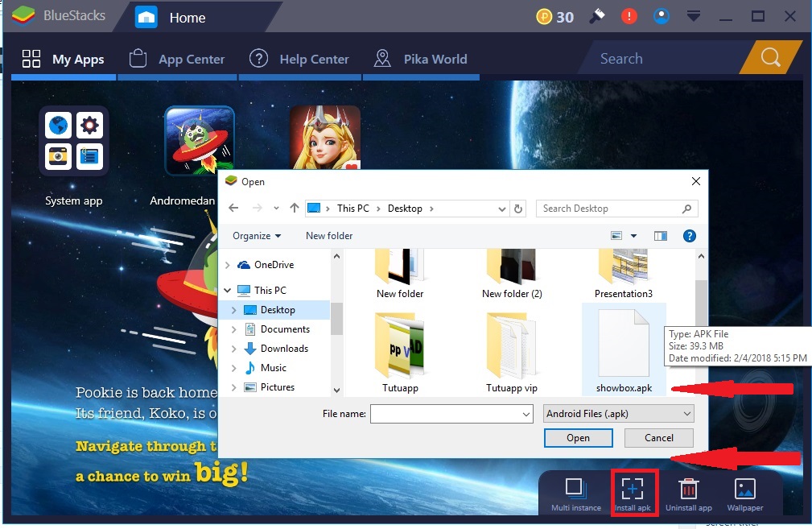The width and height of the screenshot is (812, 529).
Task: Toggle the preview pane icon
Action: pos(660,236)
